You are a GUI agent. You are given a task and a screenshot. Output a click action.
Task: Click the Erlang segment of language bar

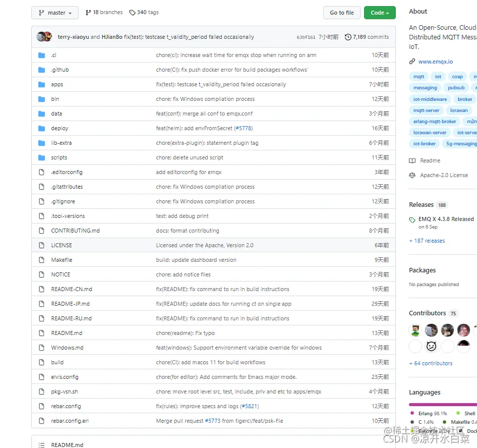pyautogui.click(x=443, y=405)
